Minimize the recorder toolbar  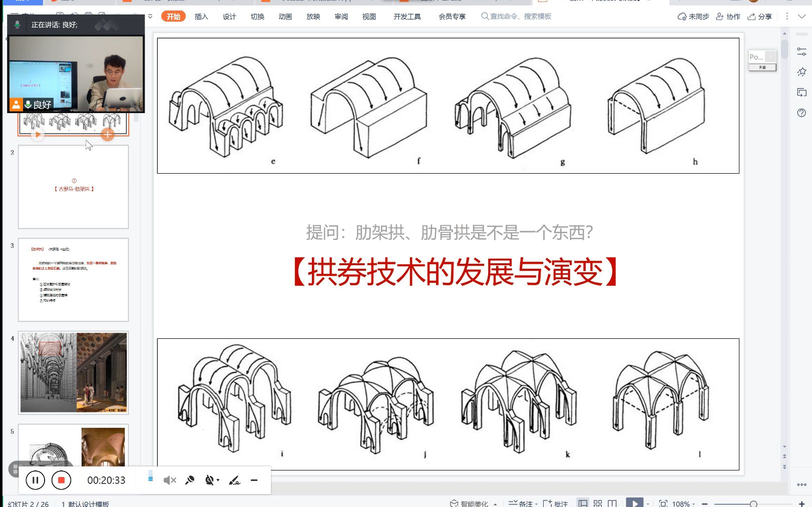tap(254, 480)
